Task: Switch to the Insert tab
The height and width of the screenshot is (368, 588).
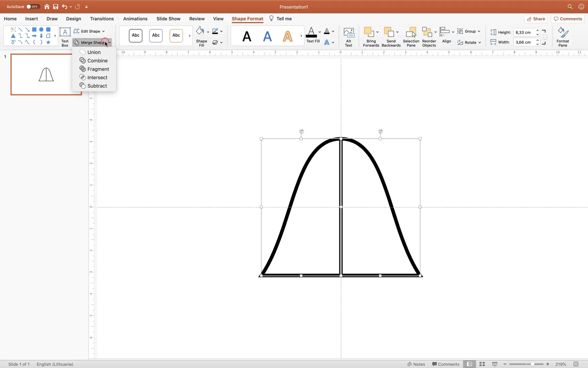Action: pyautogui.click(x=32, y=19)
